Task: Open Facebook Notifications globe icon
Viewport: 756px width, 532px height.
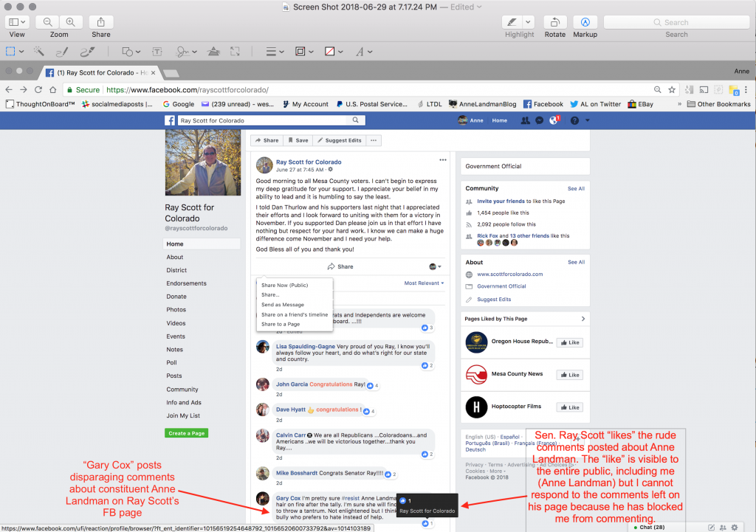Action: pyautogui.click(x=554, y=120)
